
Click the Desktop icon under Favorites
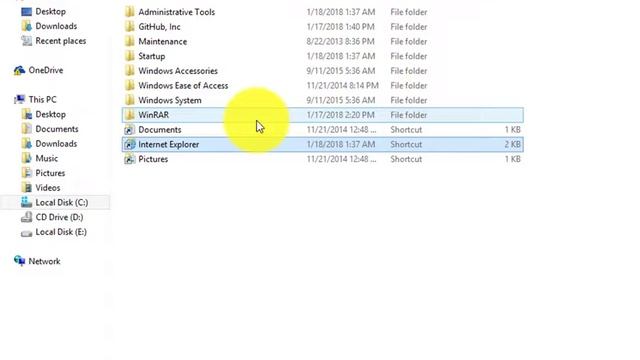pyautogui.click(x=27, y=12)
